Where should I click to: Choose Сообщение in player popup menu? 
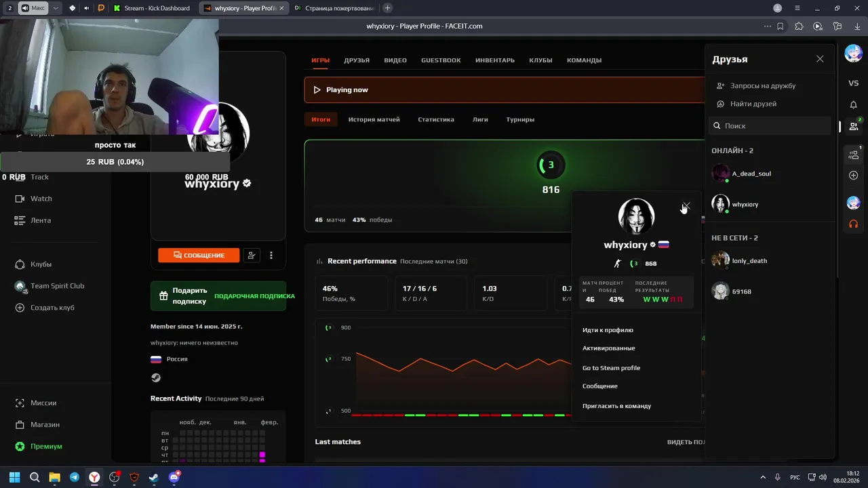[x=600, y=386]
